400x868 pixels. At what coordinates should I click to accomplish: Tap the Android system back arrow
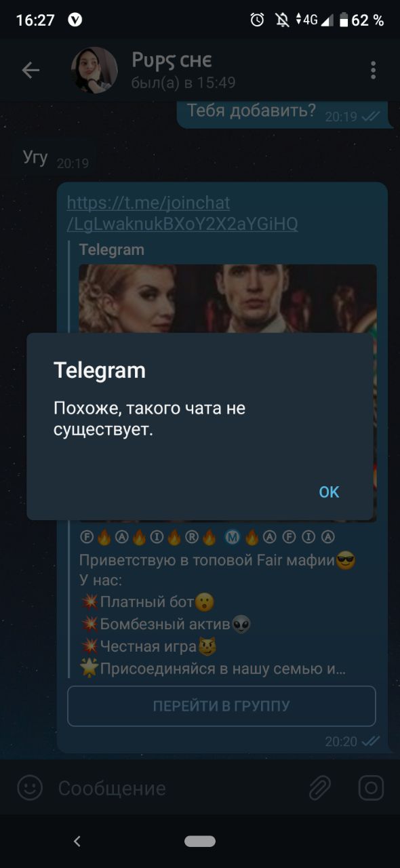point(77,842)
